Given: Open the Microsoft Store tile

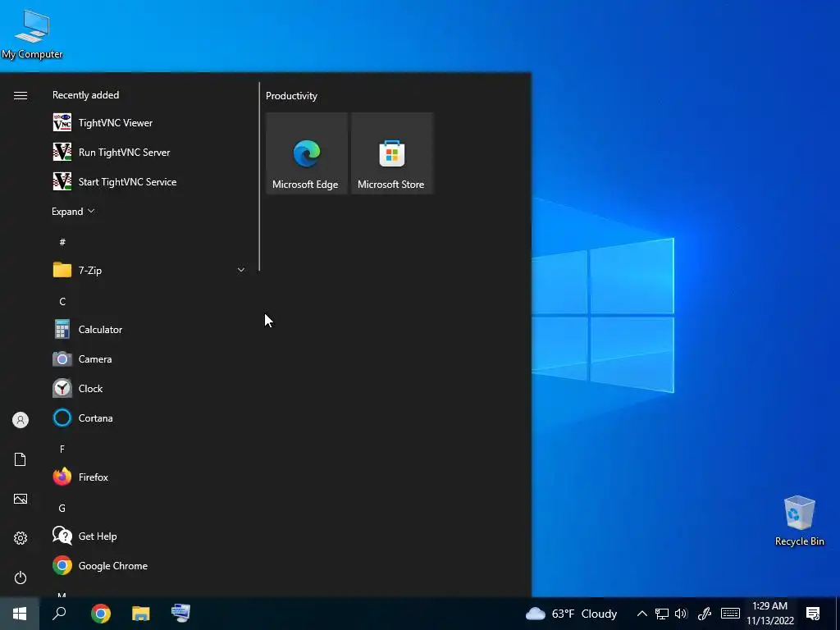Looking at the screenshot, I should [x=391, y=153].
